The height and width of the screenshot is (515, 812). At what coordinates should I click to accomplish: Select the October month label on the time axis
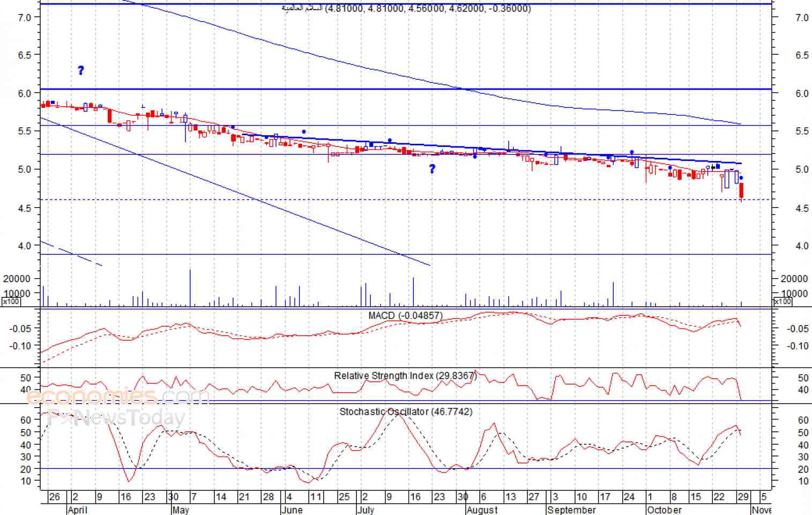(665, 510)
